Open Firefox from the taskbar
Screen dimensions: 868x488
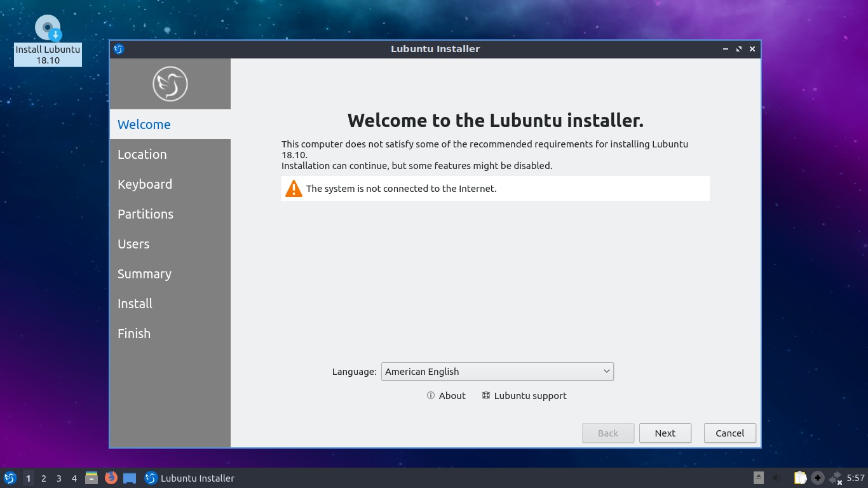tap(111, 478)
